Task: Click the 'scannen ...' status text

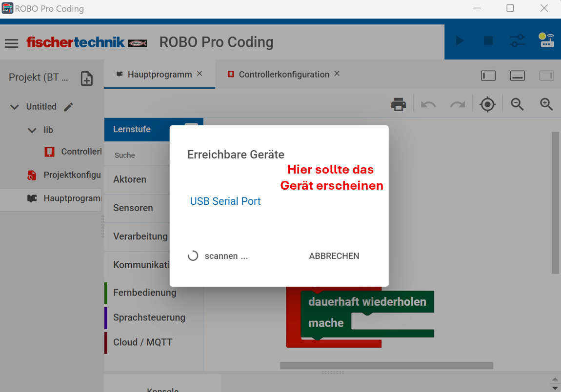Action: (x=226, y=256)
